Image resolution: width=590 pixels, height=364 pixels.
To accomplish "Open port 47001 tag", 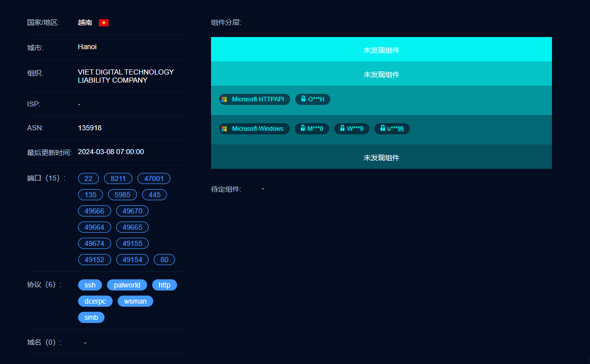I will [154, 178].
